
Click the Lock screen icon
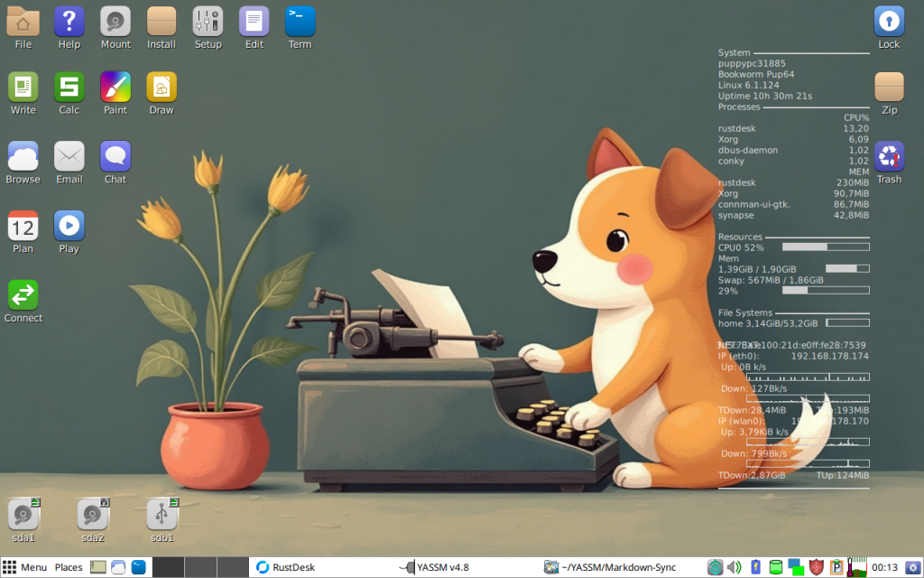click(x=889, y=22)
